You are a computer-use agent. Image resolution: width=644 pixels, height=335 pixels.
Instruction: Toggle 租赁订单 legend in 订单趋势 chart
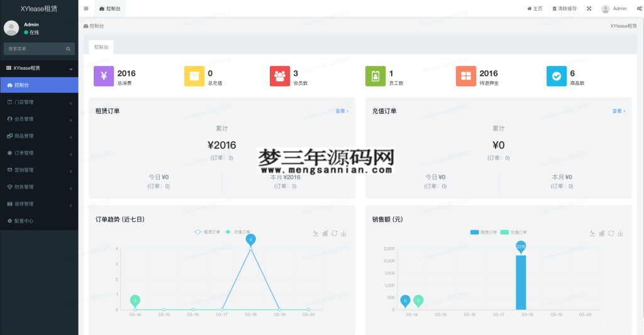[x=207, y=232]
